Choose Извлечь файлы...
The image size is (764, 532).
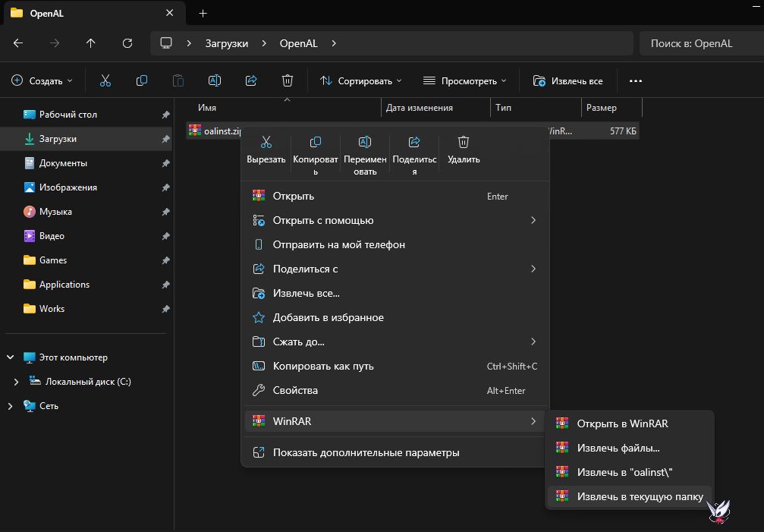(x=630, y=448)
